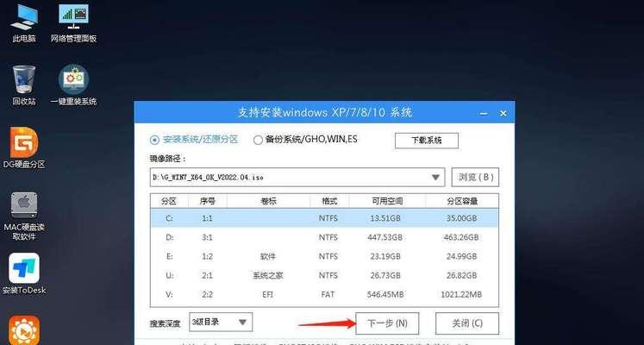Click the 软件 volume label cell
The image size is (644, 345).
(268, 256)
